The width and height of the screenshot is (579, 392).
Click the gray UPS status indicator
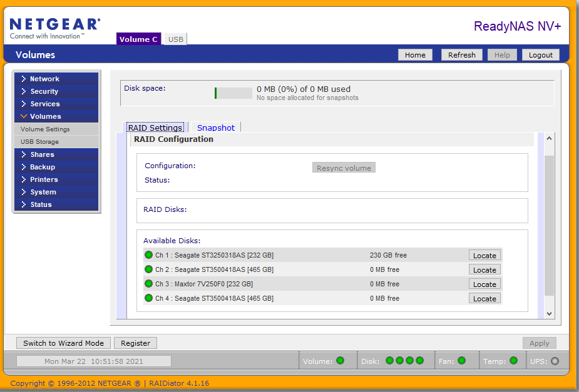coord(555,361)
